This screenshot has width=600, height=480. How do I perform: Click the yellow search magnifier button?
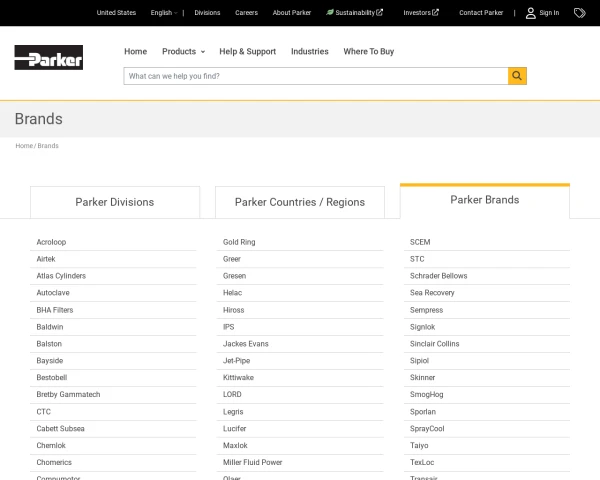click(x=517, y=76)
